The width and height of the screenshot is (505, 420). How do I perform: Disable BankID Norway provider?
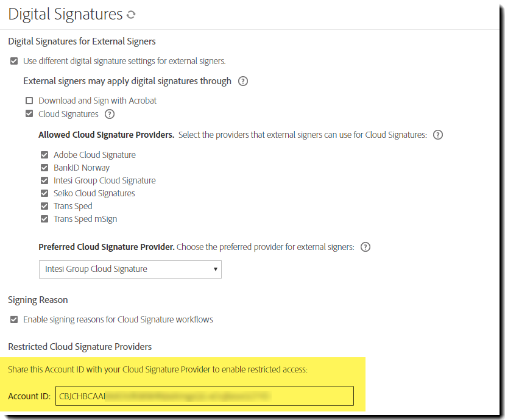pyautogui.click(x=44, y=168)
